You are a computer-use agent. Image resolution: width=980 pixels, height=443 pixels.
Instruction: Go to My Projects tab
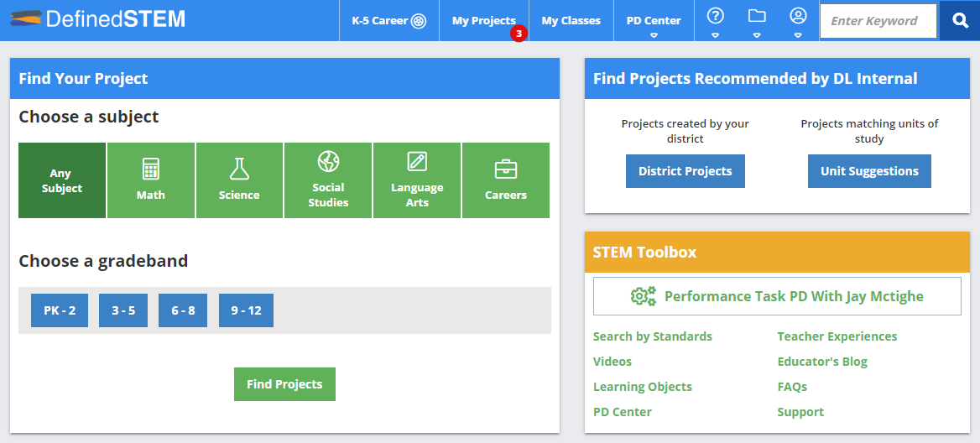click(x=483, y=20)
